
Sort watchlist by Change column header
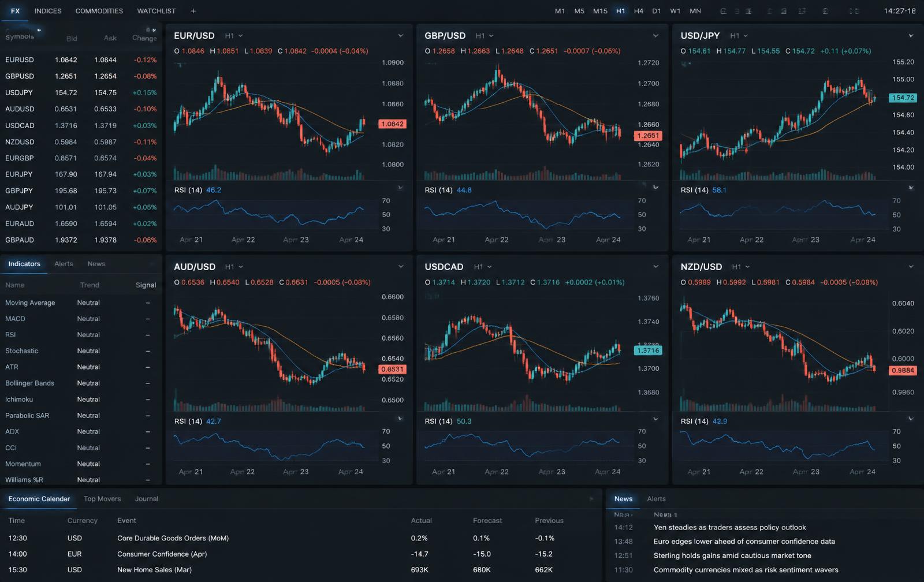pos(144,38)
